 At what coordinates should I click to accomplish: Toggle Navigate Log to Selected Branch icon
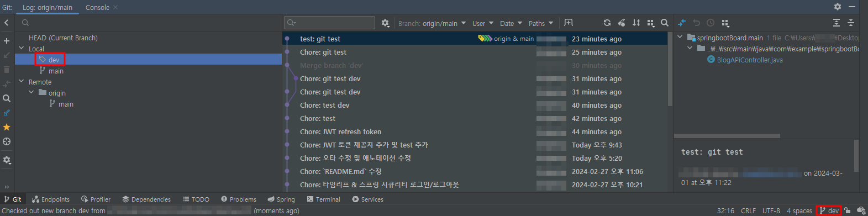(x=7, y=113)
